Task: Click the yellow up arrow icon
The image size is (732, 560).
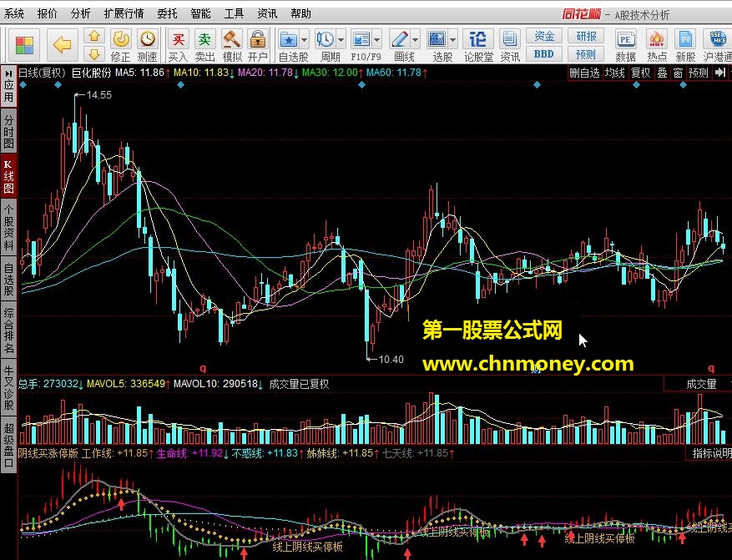Action: pyautogui.click(x=94, y=36)
